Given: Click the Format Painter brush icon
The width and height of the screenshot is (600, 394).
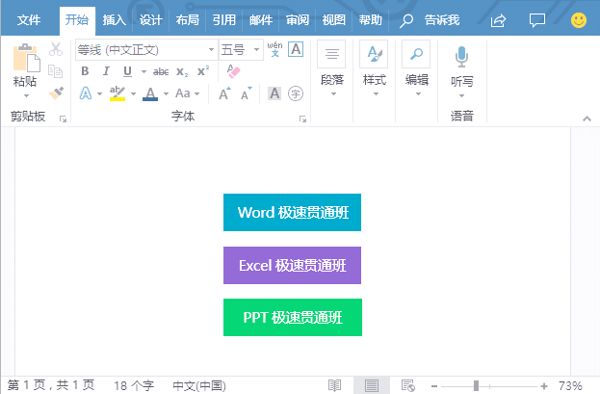Looking at the screenshot, I should [x=56, y=93].
